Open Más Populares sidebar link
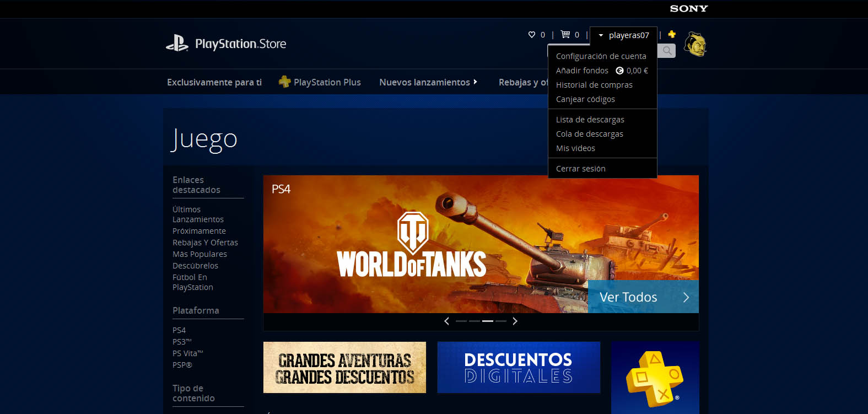The width and height of the screenshot is (868, 414). pyautogui.click(x=200, y=254)
